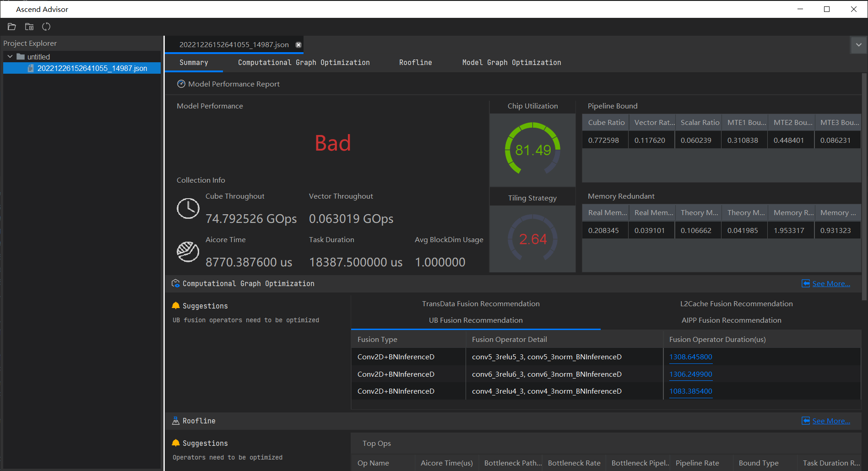Open duration link 1083.385400
Image resolution: width=868 pixels, height=471 pixels.
[x=691, y=391]
